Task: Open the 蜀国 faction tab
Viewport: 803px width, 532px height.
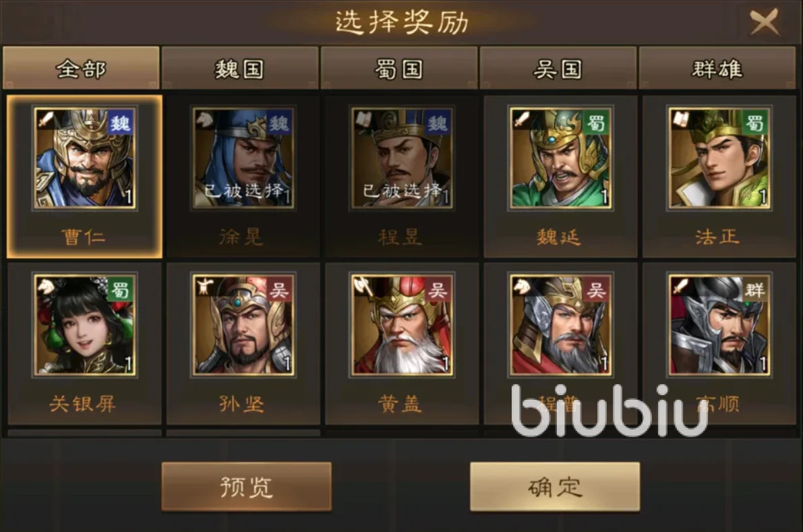Action: tap(399, 68)
